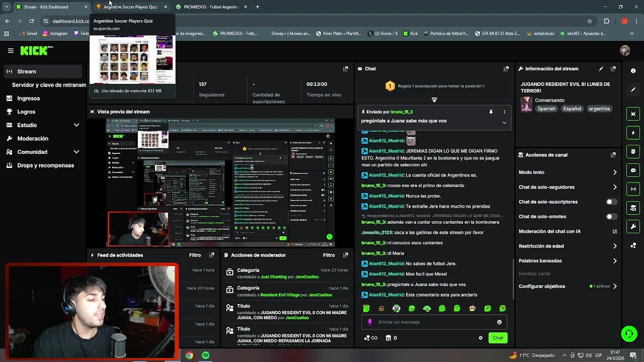The image size is (644, 362).
Task: Expand the pinned message chevron
Action: click(x=504, y=122)
